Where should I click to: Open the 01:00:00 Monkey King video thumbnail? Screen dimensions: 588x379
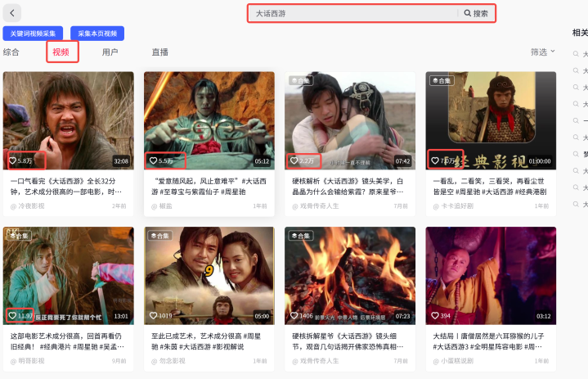pos(491,120)
